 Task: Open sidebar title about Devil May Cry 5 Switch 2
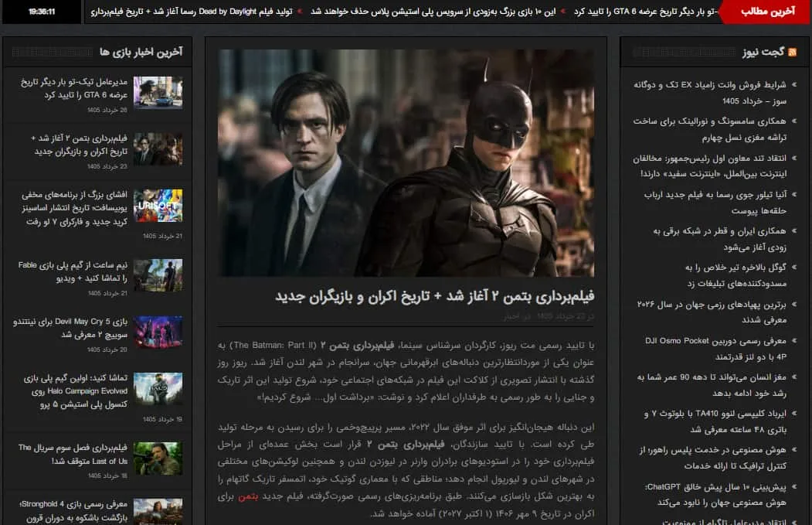tap(70, 328)
